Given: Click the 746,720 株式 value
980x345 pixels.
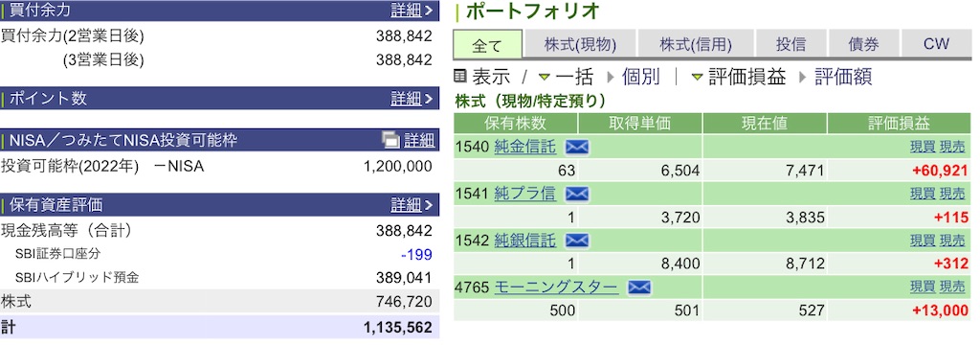Looking at the screenshot, I should point(405,302).
